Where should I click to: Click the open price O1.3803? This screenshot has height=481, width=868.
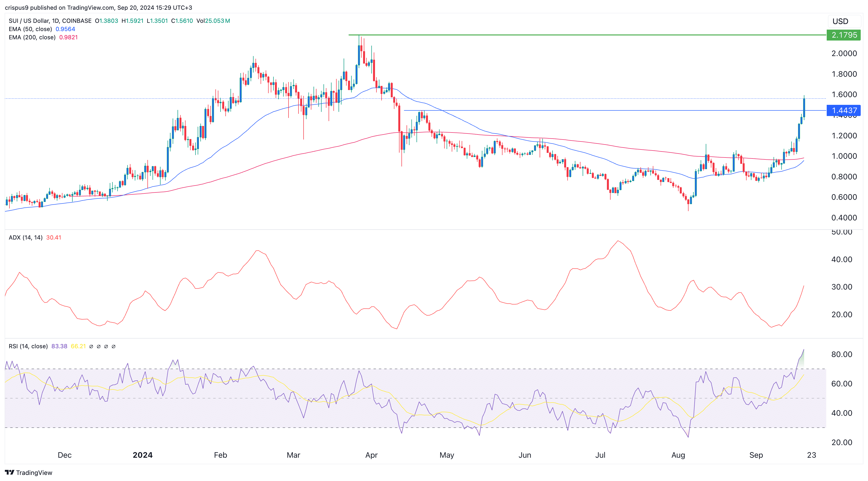(x=106, y=21)
